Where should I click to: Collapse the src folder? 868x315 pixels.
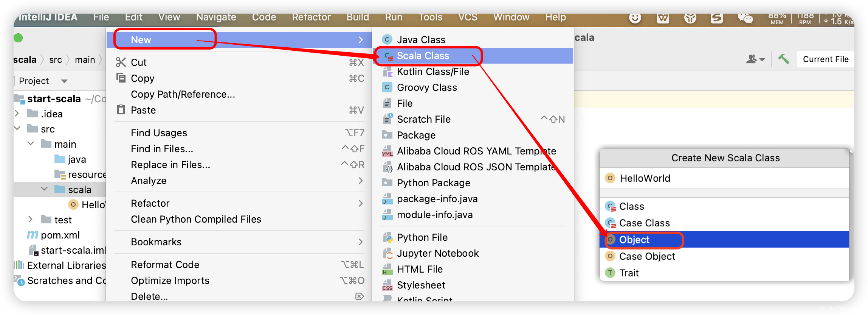tap(17, 129)
